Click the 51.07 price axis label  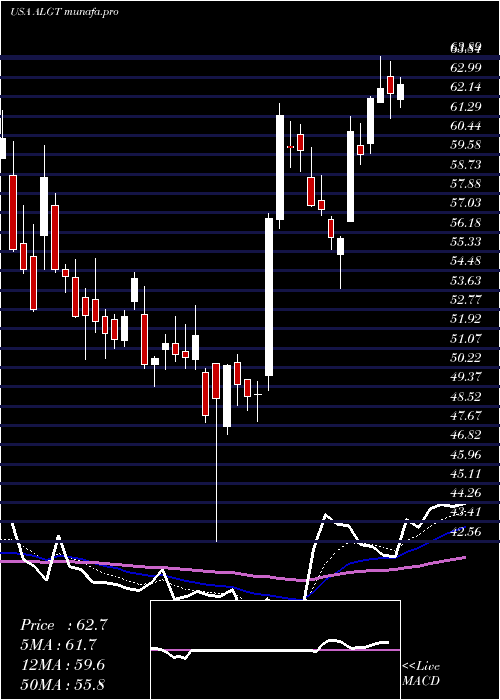tap(466, 339)
